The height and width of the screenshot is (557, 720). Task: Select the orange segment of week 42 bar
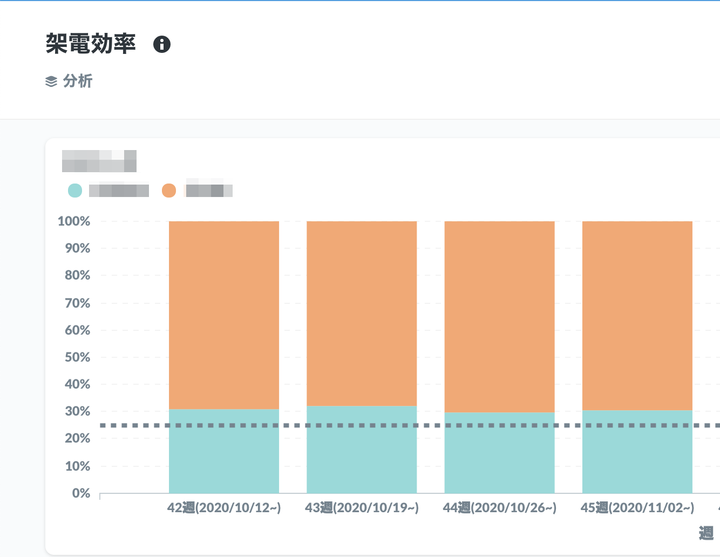[224, 314]
